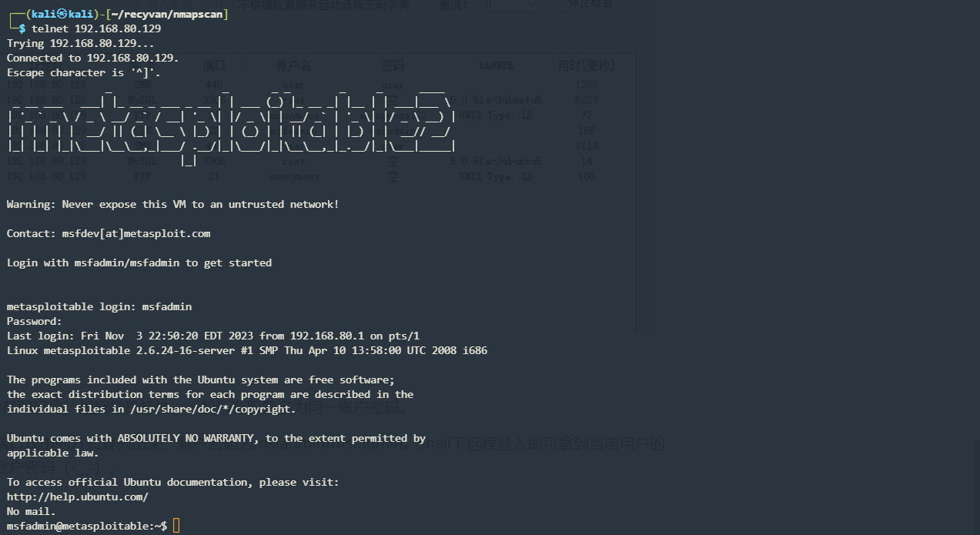The image size is (980, 535).
Task: Open the http://help.ubuntu.com/ link
Action: [77, 497]
